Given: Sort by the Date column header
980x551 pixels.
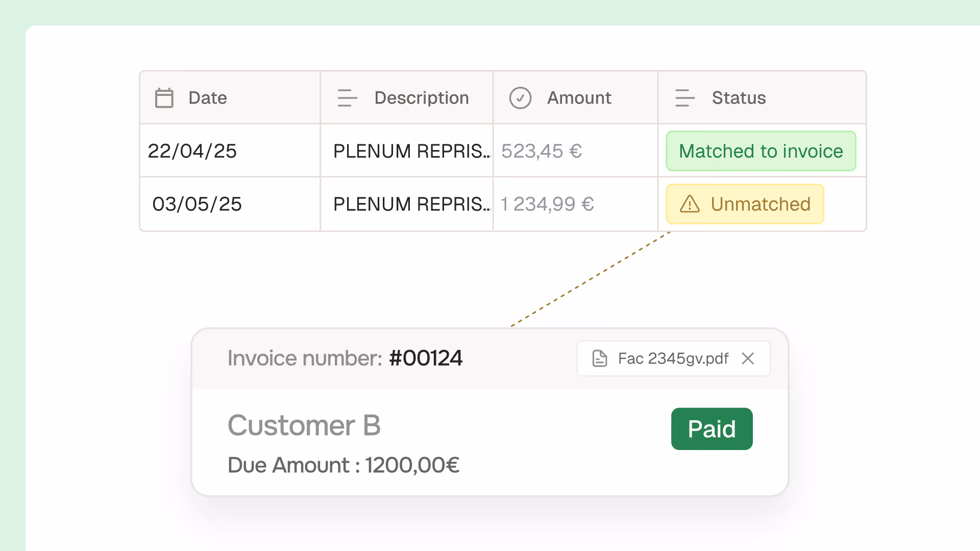Looking at the screenshot, I should 208,98.
